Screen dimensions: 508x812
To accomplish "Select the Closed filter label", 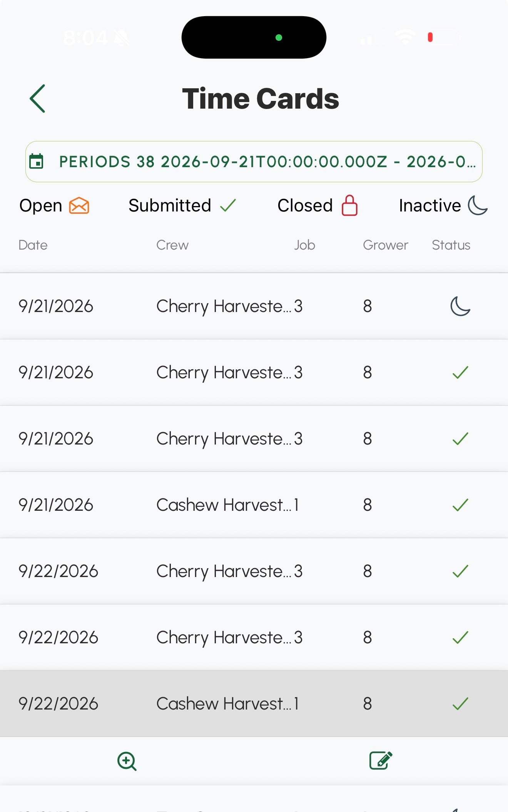I will point(305,205).
